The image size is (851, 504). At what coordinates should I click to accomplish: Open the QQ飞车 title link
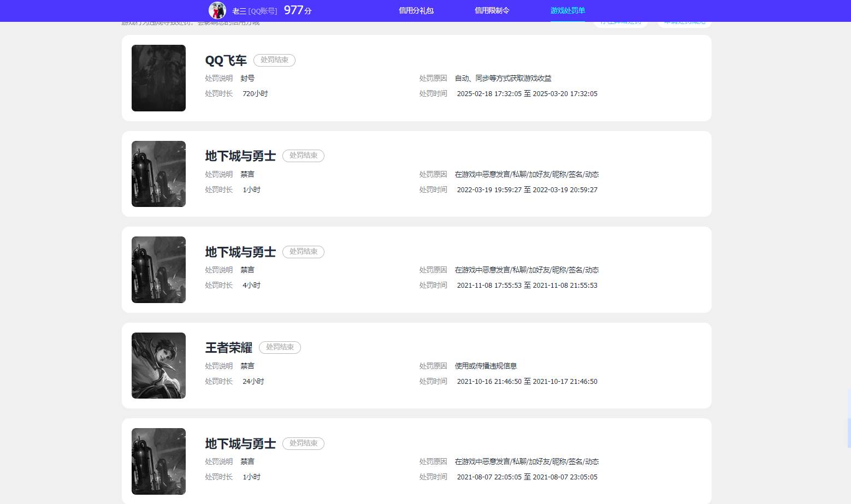[226, 60]
